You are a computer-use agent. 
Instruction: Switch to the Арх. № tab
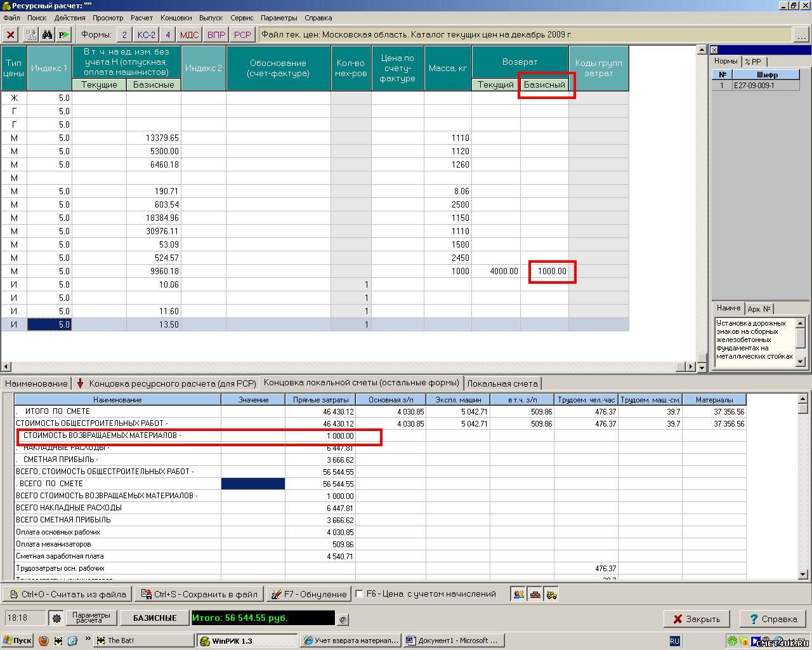[759, 308]
